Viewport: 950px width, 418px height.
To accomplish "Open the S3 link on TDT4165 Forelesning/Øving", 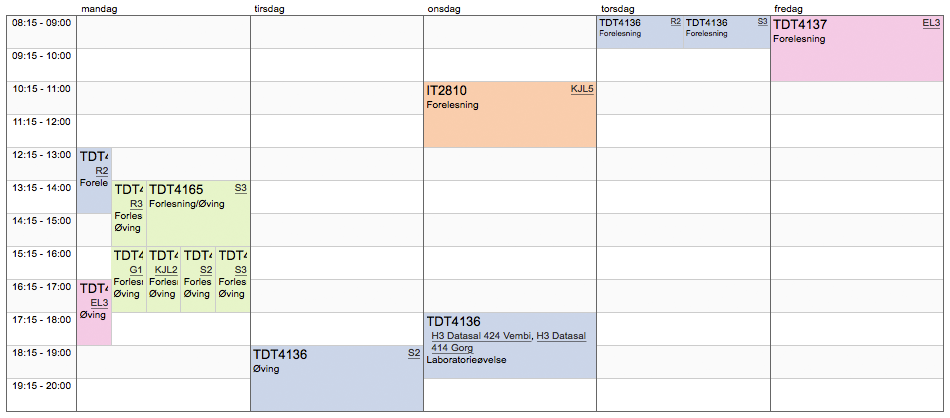I will click(x=240, y=187).
